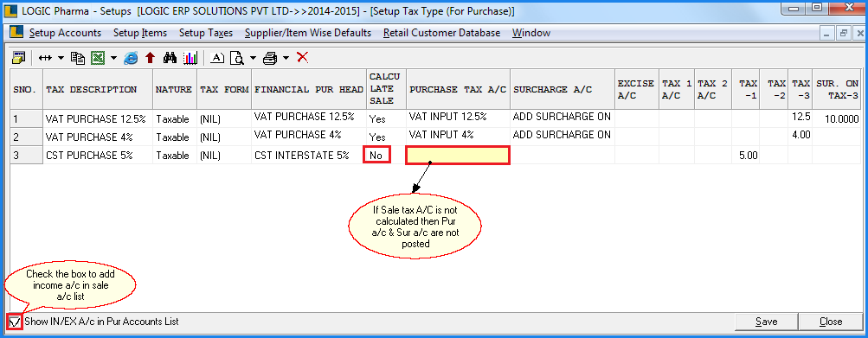Click the copy documents icon

point(78,58)
